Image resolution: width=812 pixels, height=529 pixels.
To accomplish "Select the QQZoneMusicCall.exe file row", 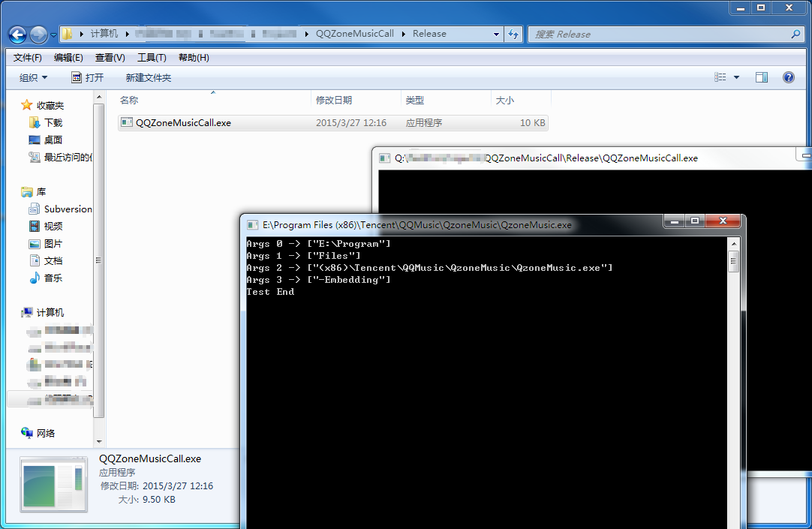I will [x=333, y=122].
